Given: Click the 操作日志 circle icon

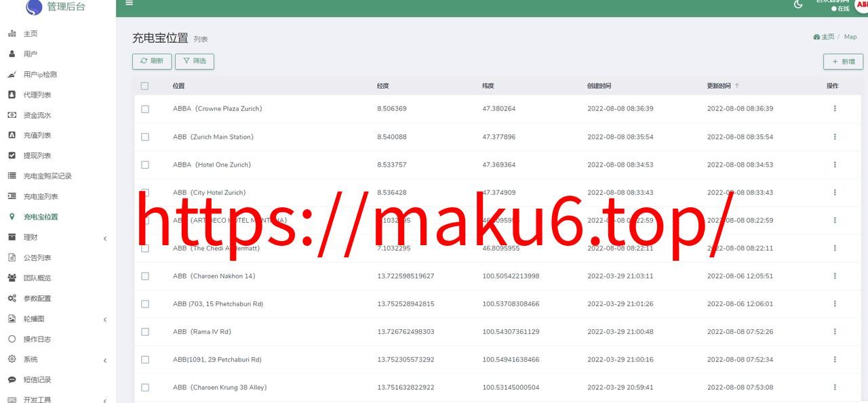Looking at the screenshot, I should pos(12,339).
